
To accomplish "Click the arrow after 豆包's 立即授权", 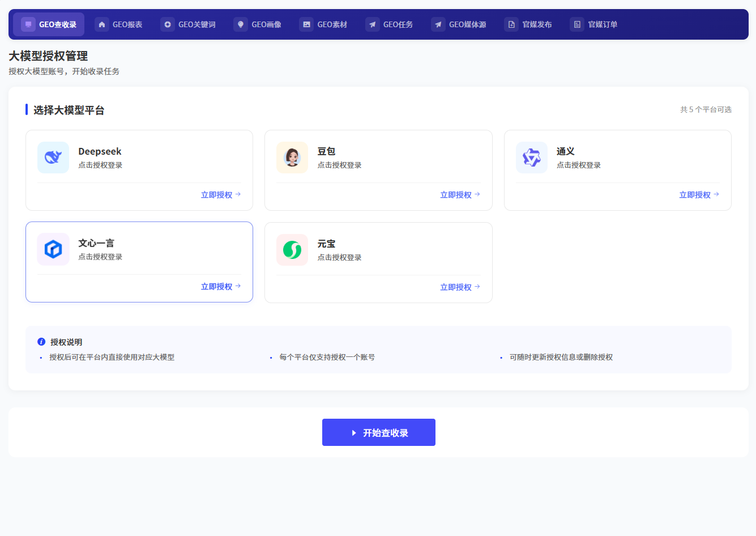I will tap(477, 194).
